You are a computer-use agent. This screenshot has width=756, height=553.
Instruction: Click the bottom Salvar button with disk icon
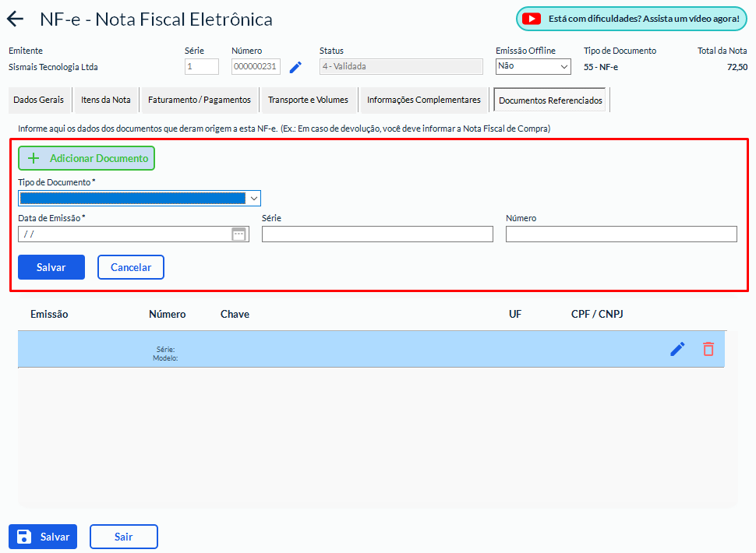point(43,537)
